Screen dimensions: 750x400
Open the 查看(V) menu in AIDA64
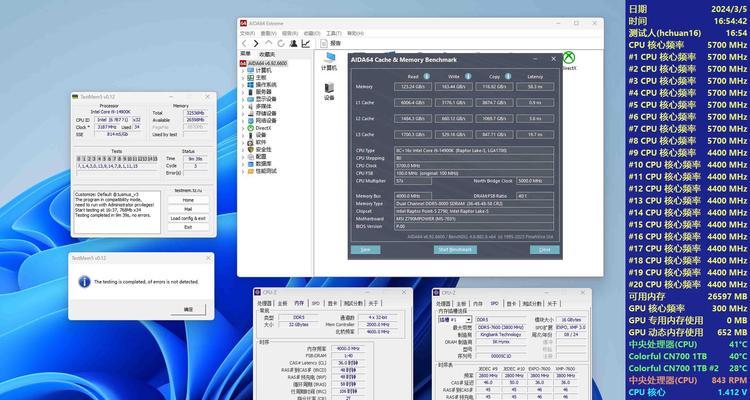pyautogui.click(x=268, y=33)
